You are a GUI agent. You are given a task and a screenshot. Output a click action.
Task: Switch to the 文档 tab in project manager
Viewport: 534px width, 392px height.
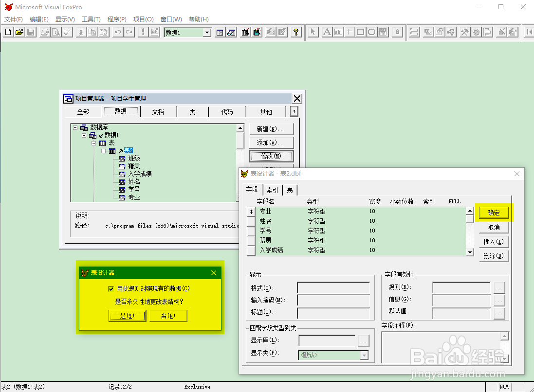(x=158, y=112)
